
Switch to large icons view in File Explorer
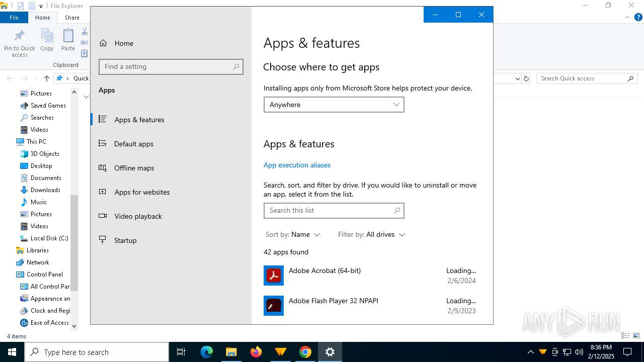point(636,336)
